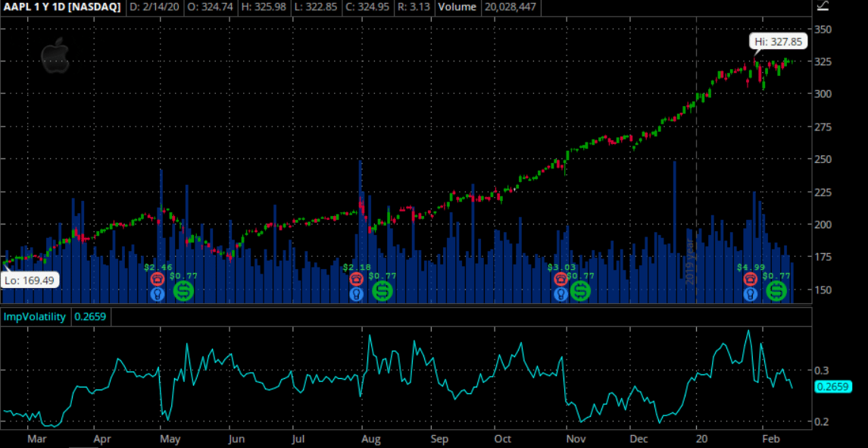Click the Apr label on the time axis
The image size is (868, 448).
pos(101,440)
